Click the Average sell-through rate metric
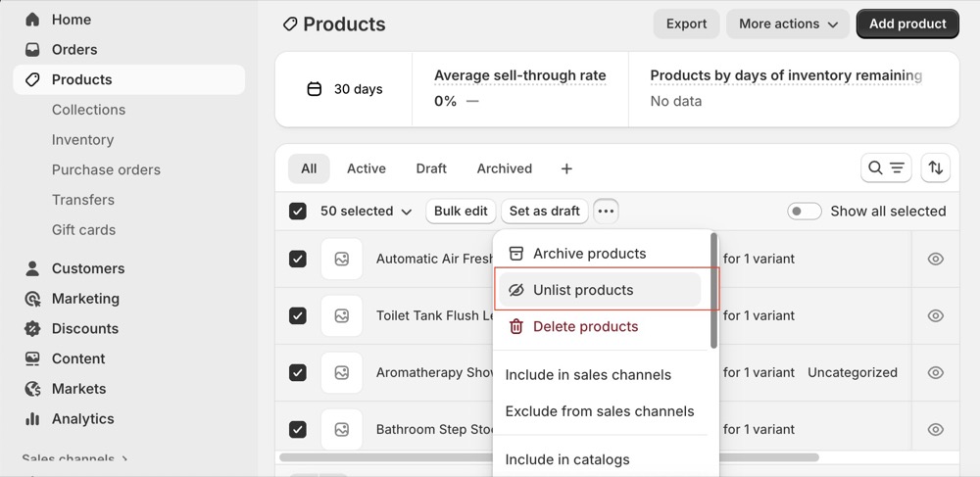Screen dimensions: 980x477 point(520,75)
